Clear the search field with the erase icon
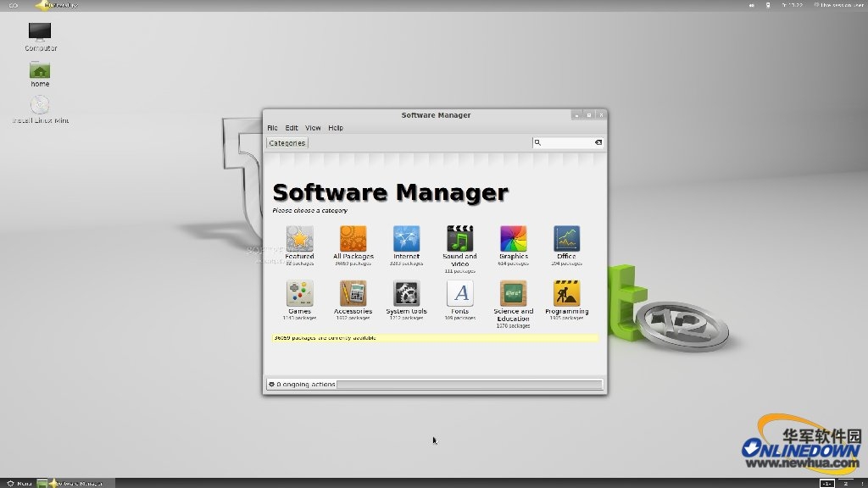 click(x=598, y=142)
